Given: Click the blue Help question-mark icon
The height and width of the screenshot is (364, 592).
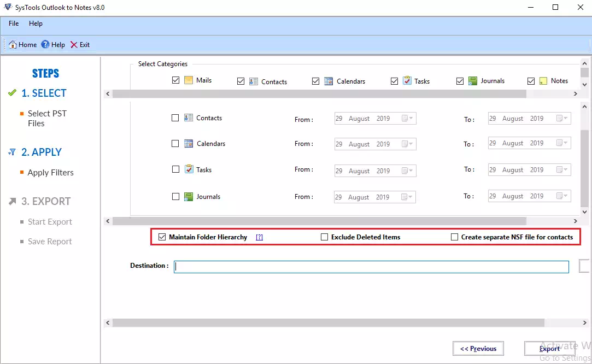Looking at the screenshot, I should tap(45, 45).
